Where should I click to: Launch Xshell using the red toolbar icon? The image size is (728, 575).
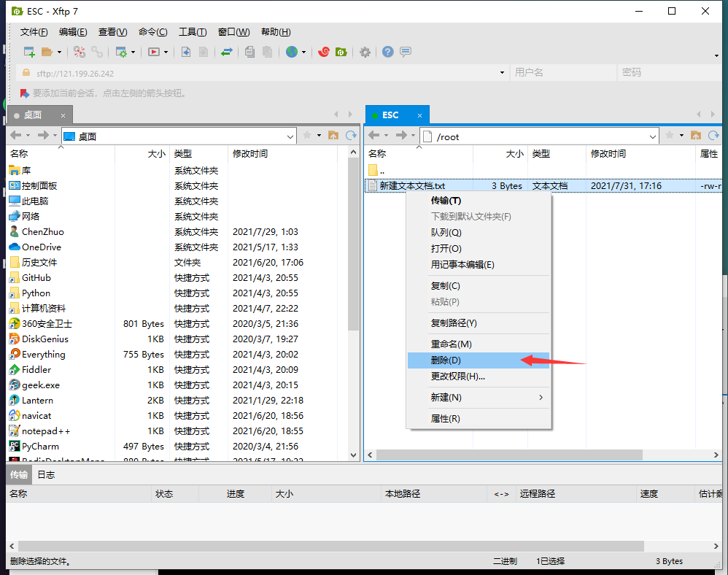coord(324,52)
